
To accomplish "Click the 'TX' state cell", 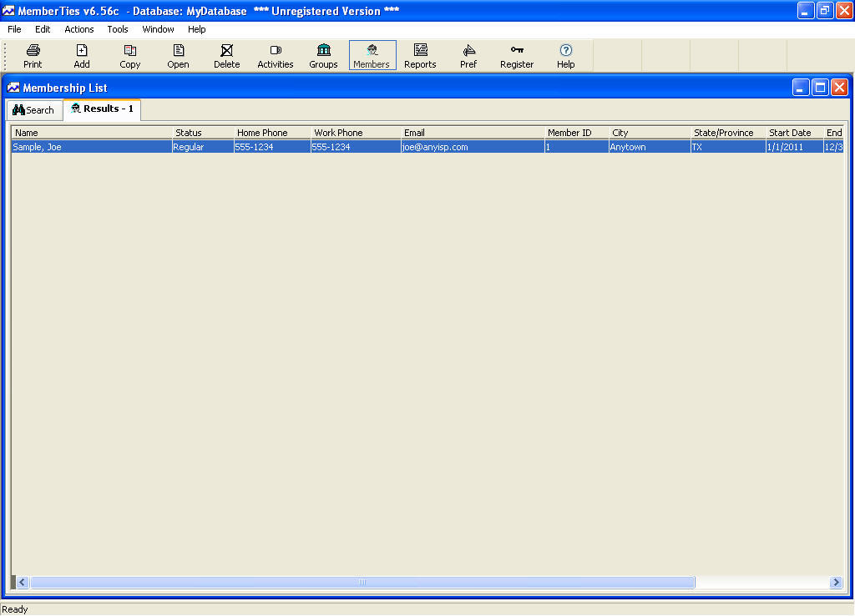I will pos(728,147).
